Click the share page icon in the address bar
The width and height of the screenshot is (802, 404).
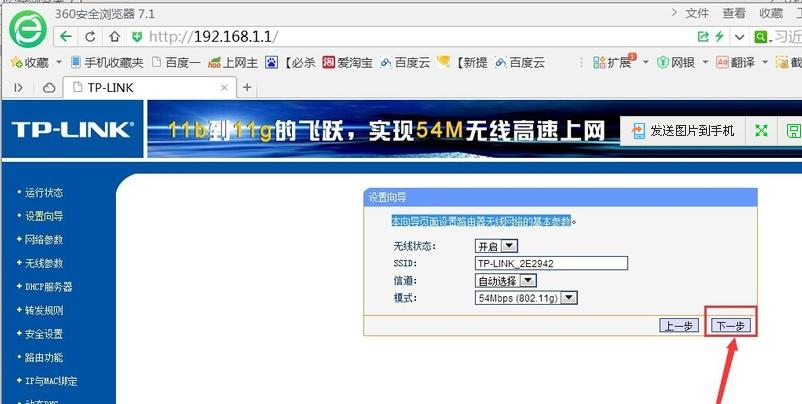pos(703,36)
